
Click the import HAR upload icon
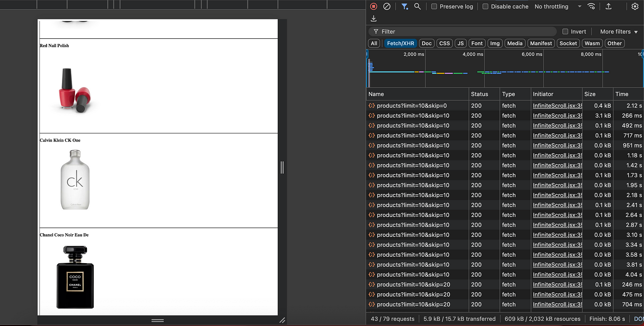[x=609, y=6]
